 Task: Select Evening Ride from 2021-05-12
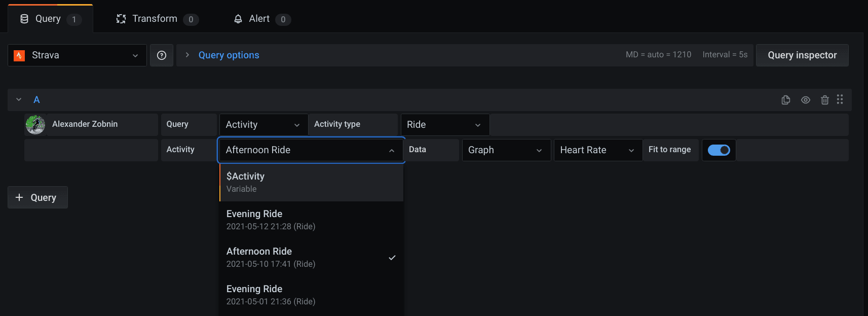(311, 220)
